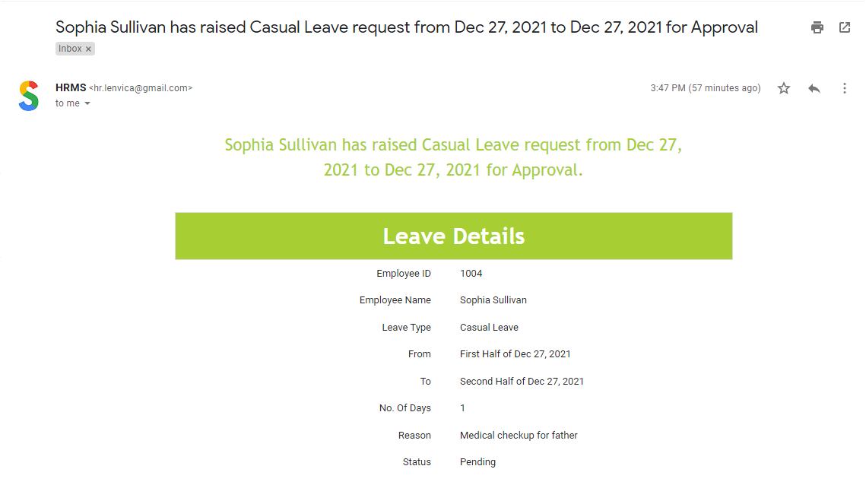
Task: Remove the Inbox label with the x
Action: pyautogui.click(x=88, y=49)
